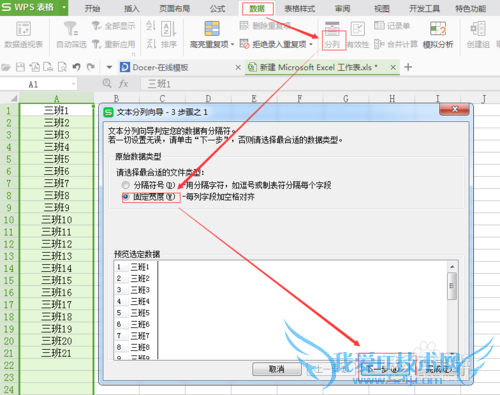500x395 pixels.
Task: Switch to the 公式 ribbon tab
Action: tap(217, 8)
